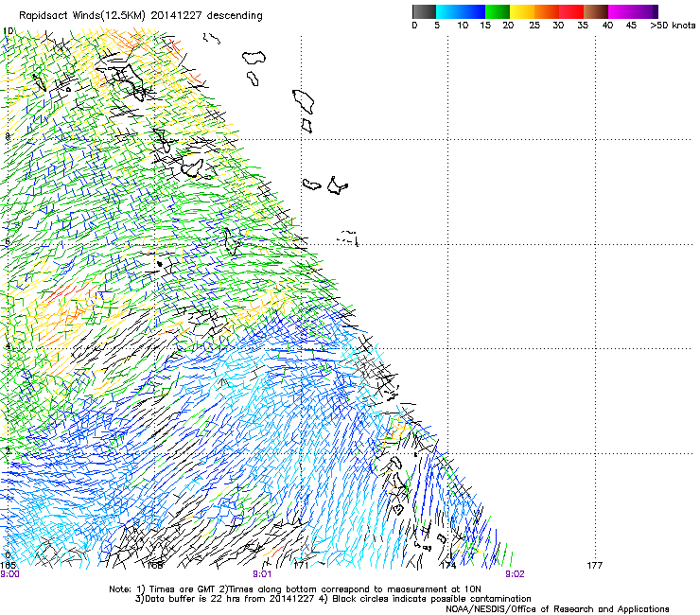Select the '45' legend scale label
Screen dimensions: 700x615
pos(631,26)
